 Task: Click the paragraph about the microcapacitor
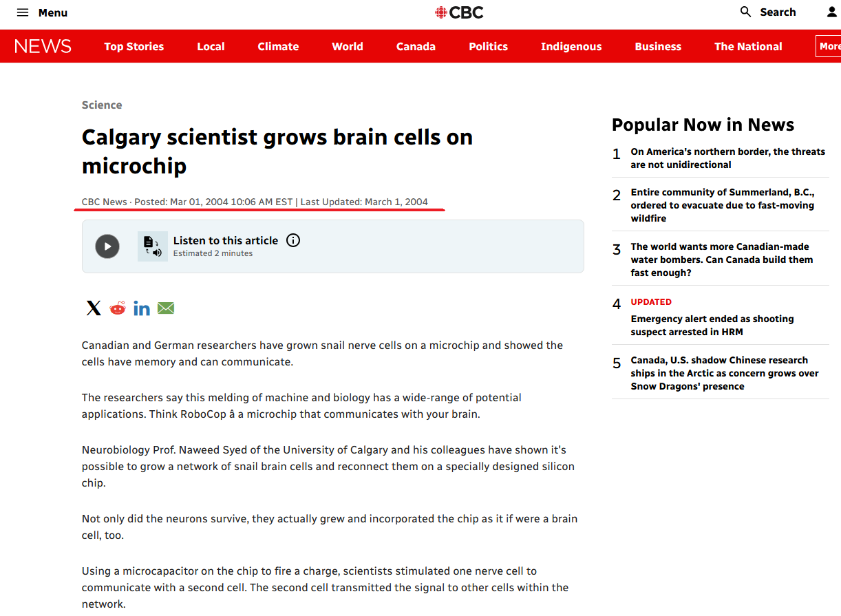(x=325, y=588)
